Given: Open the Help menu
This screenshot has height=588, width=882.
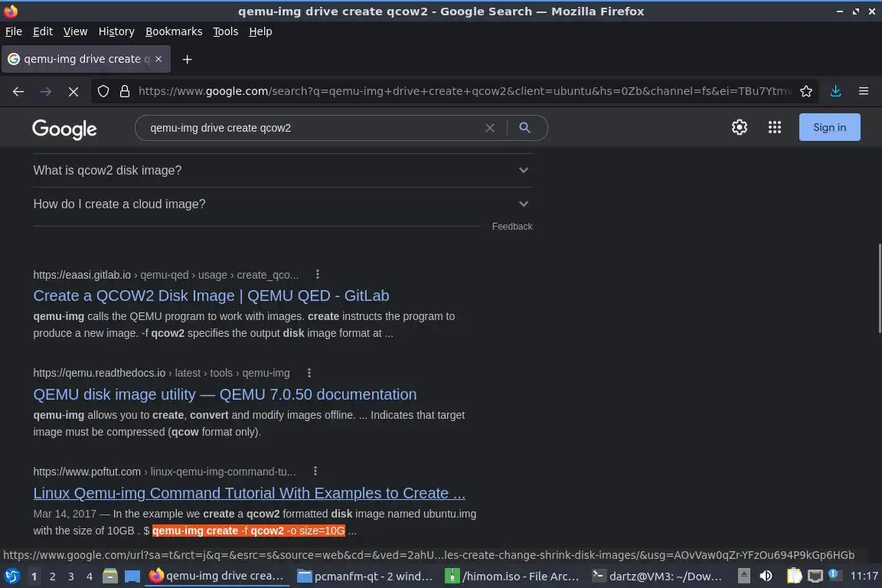Looking at the screenshot, I should [260, 31].
